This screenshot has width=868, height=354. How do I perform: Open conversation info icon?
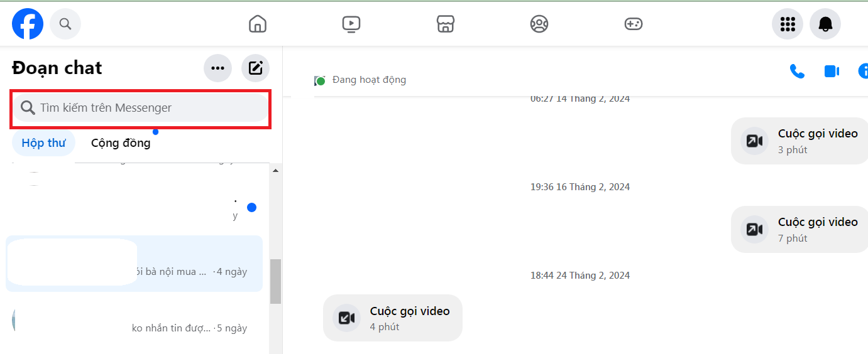864,71
